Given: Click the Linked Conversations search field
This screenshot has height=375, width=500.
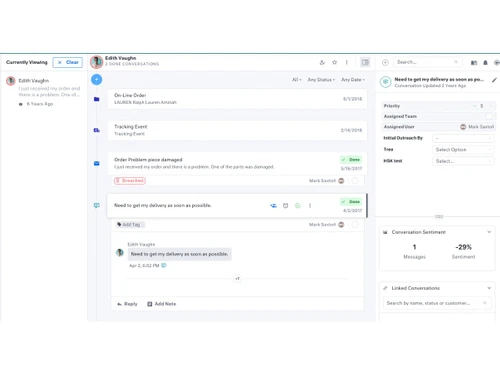Looking at the screenshot, I should click(x=437, y=303).
